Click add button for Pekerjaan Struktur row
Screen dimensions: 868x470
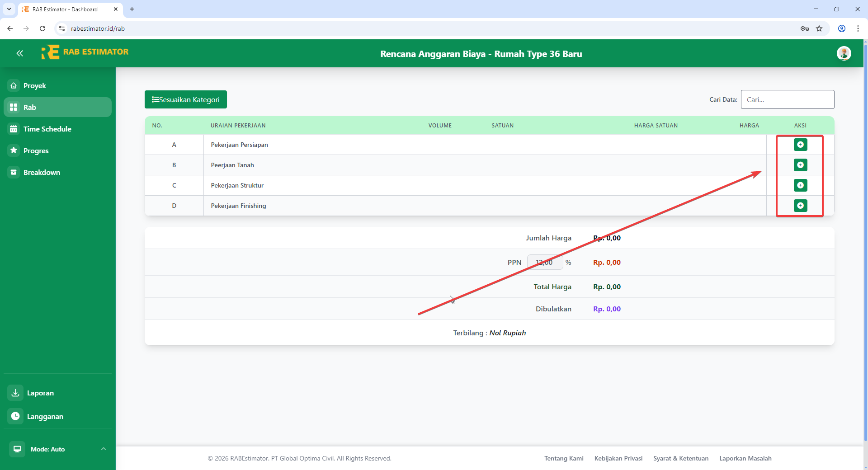point(800,185)
